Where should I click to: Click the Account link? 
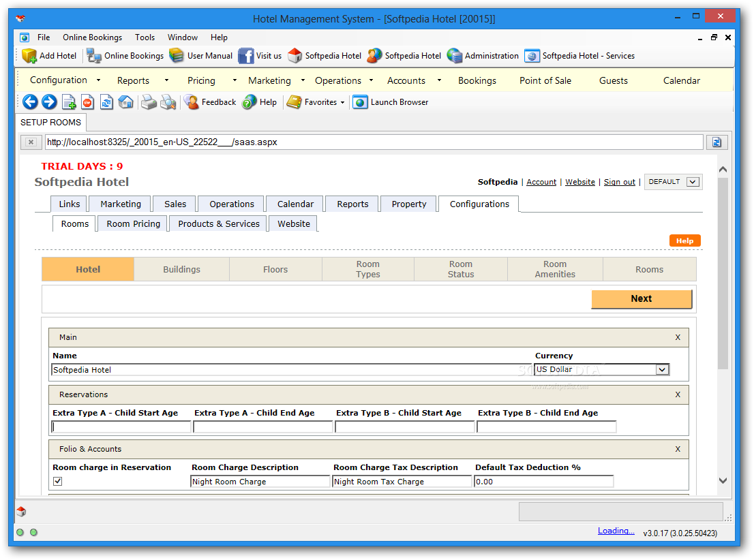click(541, 182)
